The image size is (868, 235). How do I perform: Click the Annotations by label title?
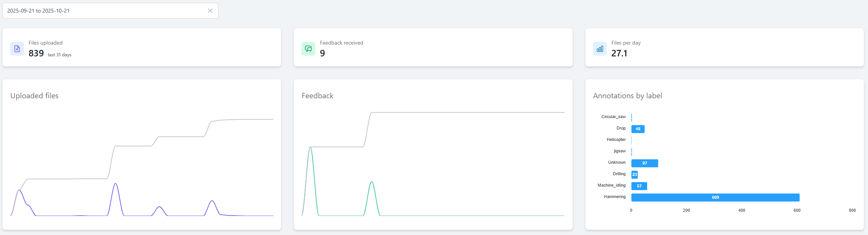tap(627, 96)
